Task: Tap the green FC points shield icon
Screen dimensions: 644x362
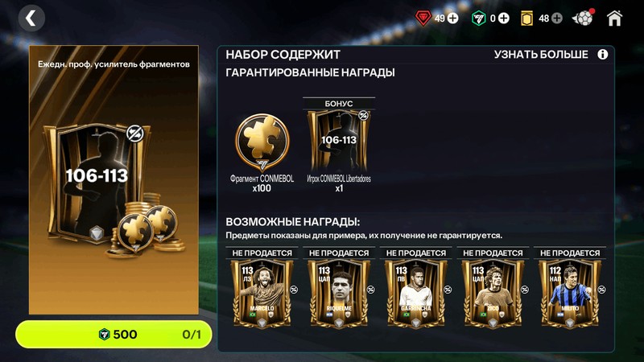Action: [478, 19]
